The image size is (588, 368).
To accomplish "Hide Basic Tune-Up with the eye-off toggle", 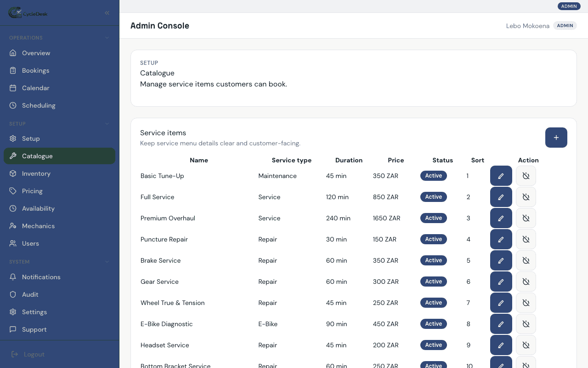I will pyautogui.click(x=526, y=176).
